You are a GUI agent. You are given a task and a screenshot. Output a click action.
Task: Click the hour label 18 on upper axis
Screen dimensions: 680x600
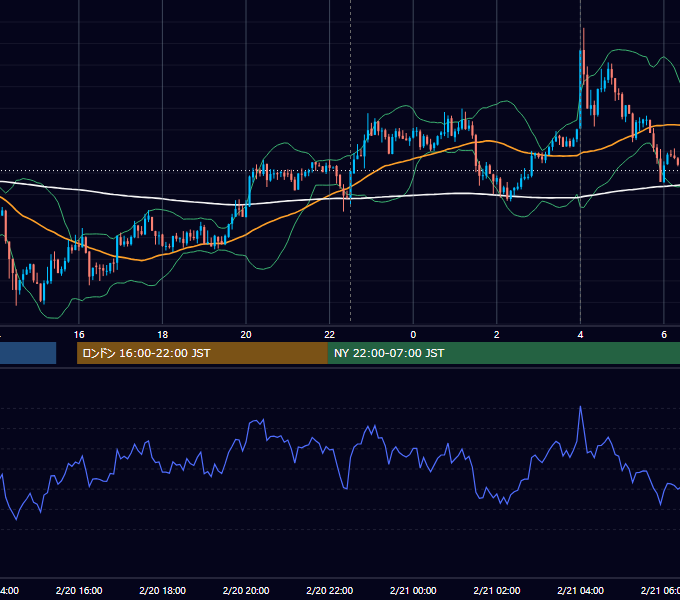click(x=163, y=335)
